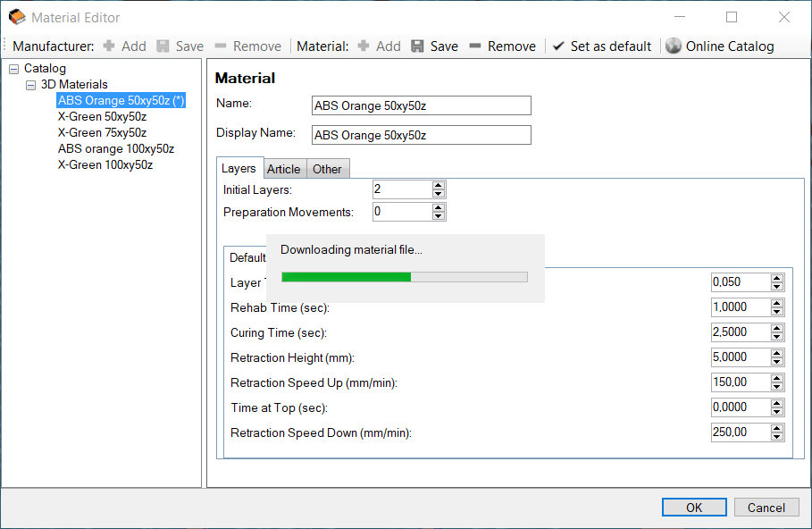This screenshot has width=812, height=529.
Task: Click the Manufacturer Remove minus icon
Action: [x=221, y=46]
